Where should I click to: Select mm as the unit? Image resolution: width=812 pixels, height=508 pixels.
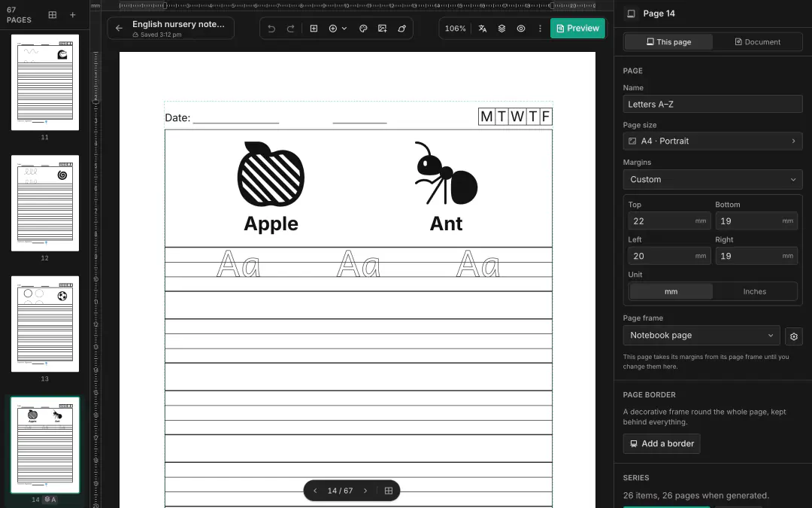tap(671, 291)
